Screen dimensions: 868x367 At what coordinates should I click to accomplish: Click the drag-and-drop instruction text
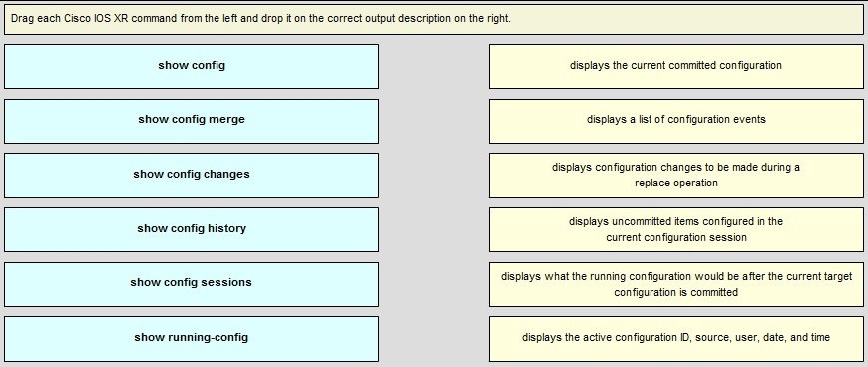point(260,18)
